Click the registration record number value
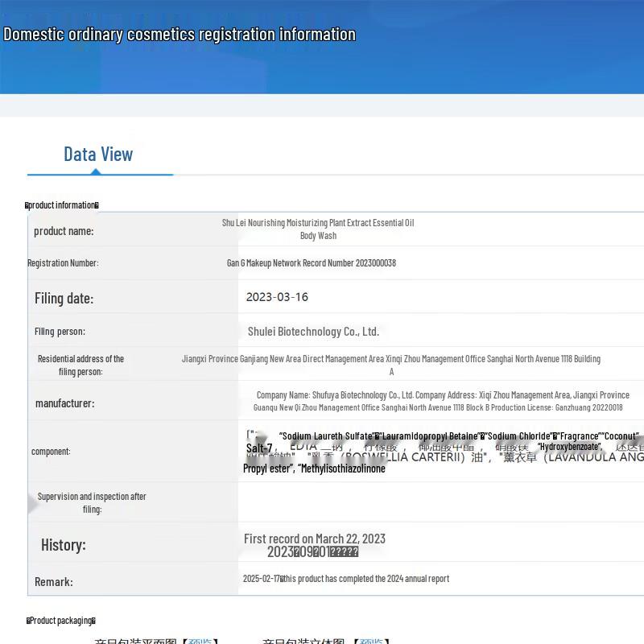Viewport: 644px width, 644px height. coord(311,263)
